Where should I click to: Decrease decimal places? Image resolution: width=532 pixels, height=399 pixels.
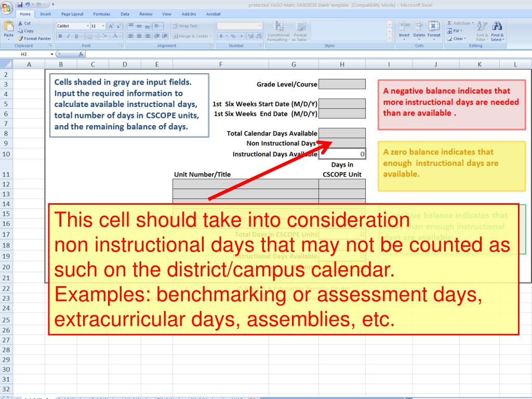(x=259, y=36)
